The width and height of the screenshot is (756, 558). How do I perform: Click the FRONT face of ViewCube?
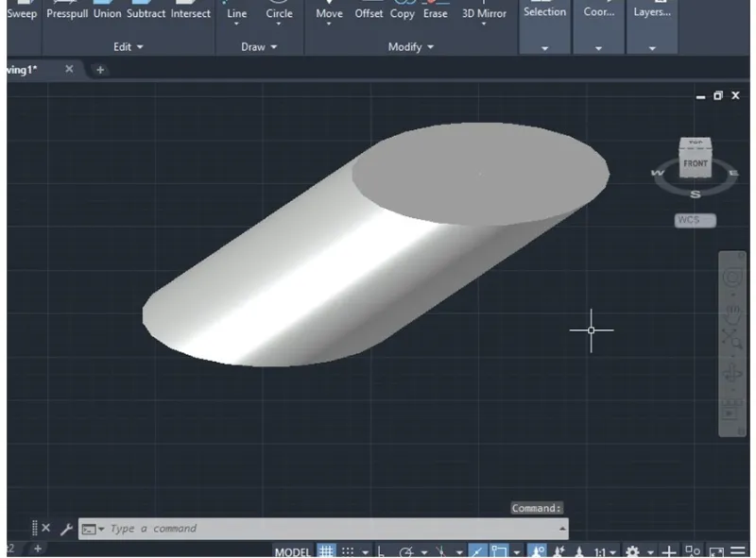(695, 164)
